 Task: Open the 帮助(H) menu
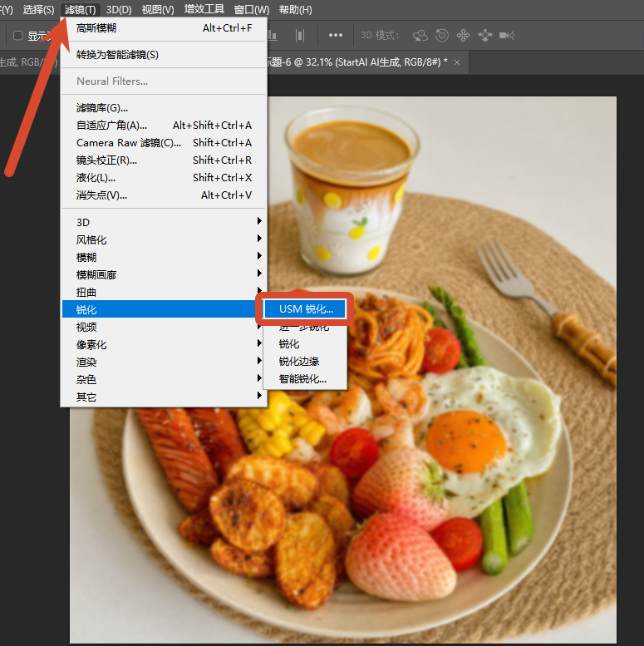(295, 9)
